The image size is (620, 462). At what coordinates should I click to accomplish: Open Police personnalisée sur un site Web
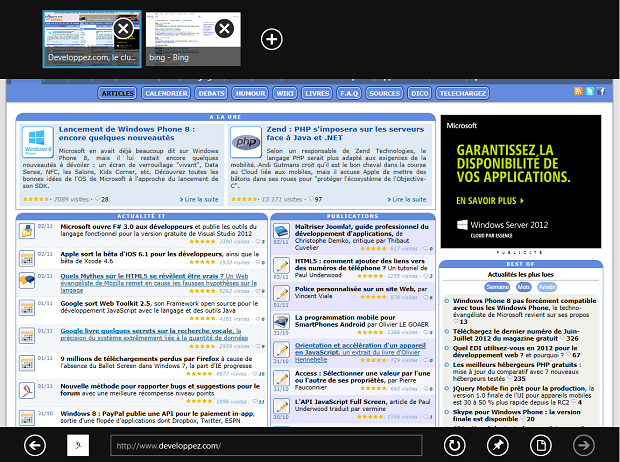click(361, 292)
